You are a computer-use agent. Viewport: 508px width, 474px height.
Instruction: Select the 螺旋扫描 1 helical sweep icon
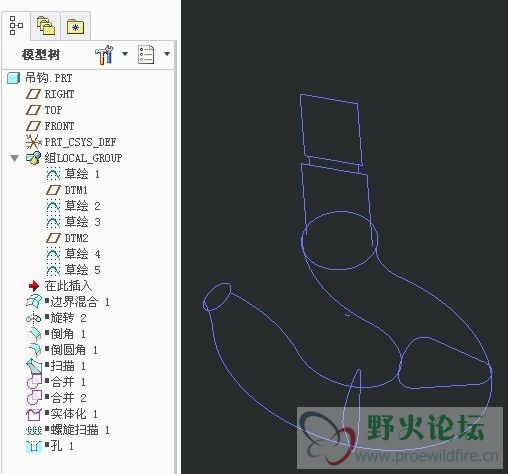point(34,430)
